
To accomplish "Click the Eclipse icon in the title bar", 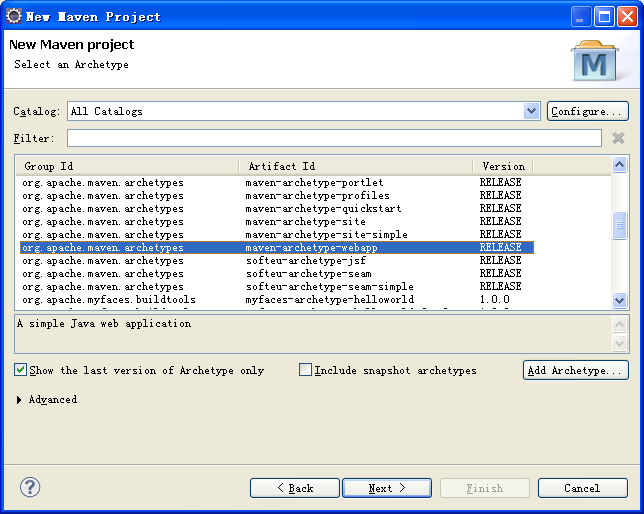I will click(x=14, y=16).
